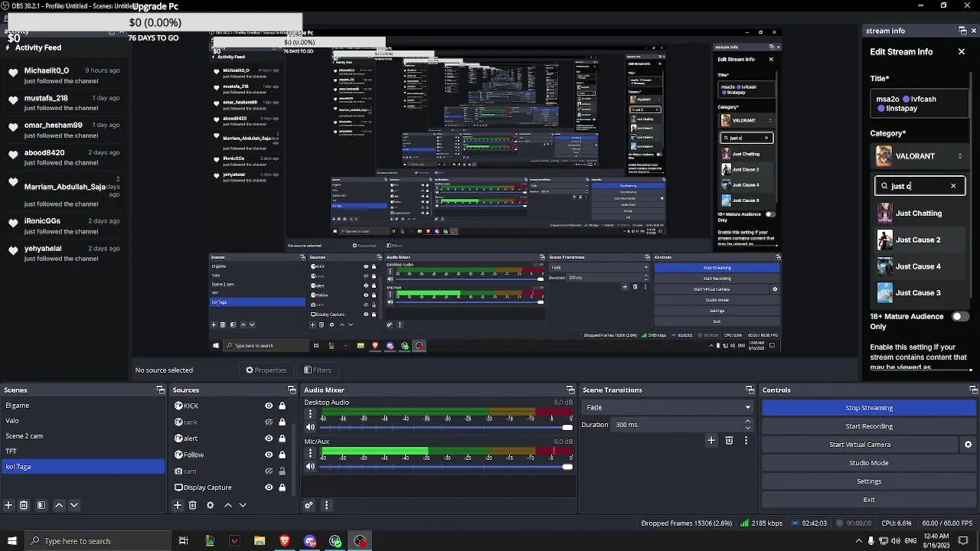Move the source down in Sources panel

coord(243,505)
